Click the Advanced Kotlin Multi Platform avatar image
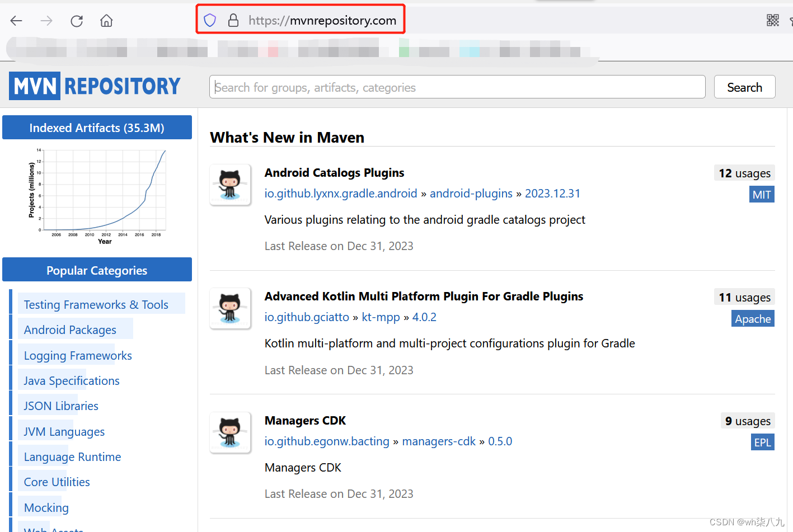The image size is (793, 532). coord(230,308)
